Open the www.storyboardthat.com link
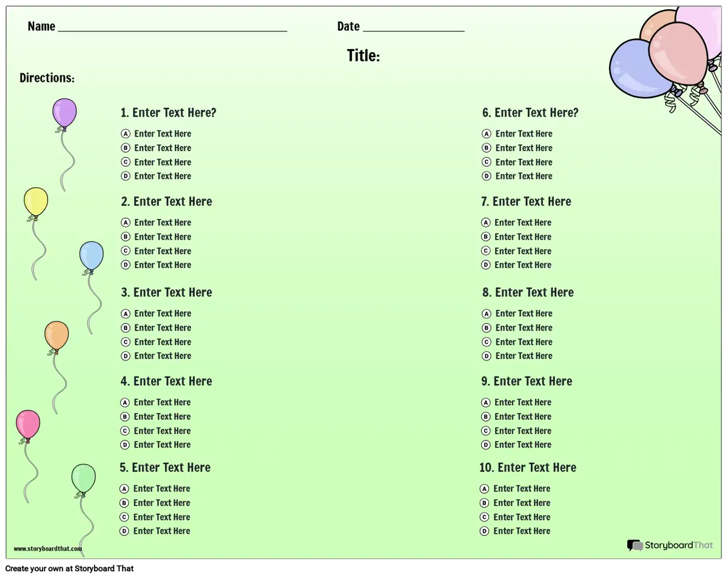 [x=47, y=549]
